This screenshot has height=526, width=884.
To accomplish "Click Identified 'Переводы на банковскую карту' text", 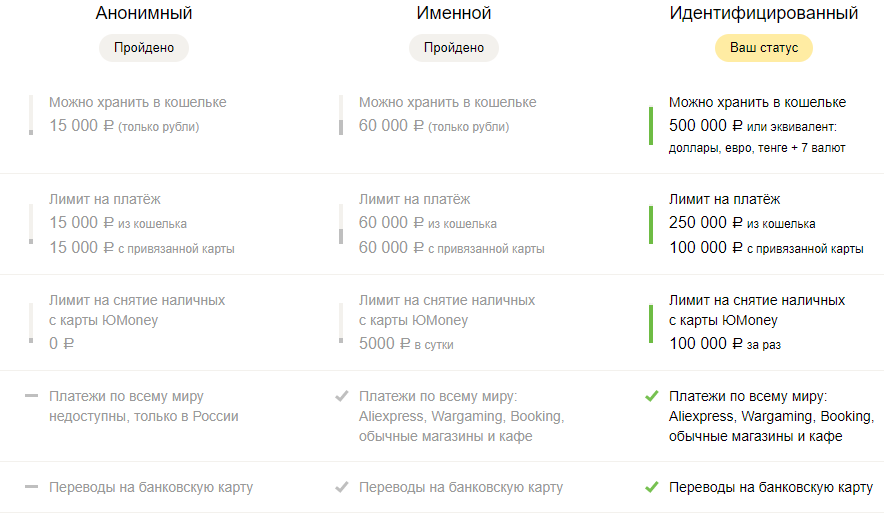I will point(771,488).
